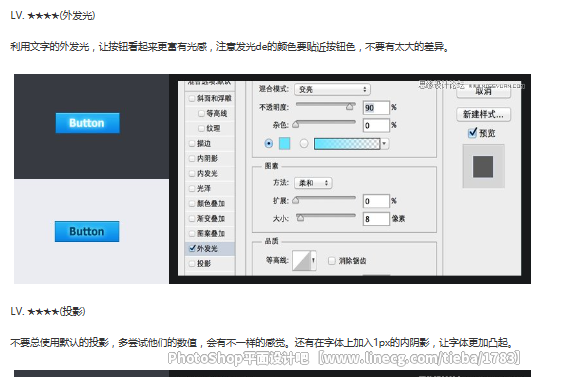
Task: Enable the 图案叠加 checkbox
Action: pyautogui.click(x=191, y=233)
